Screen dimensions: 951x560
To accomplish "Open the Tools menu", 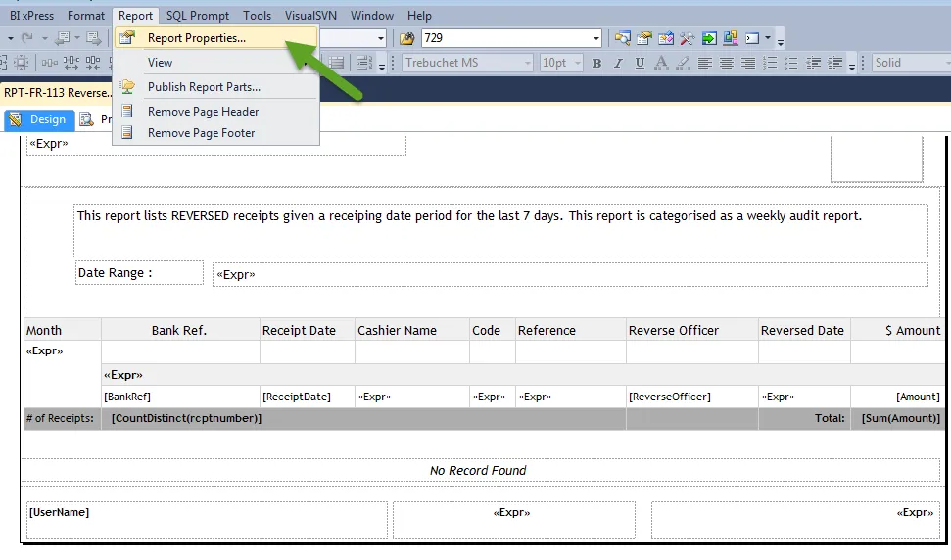I will [258, 16].
